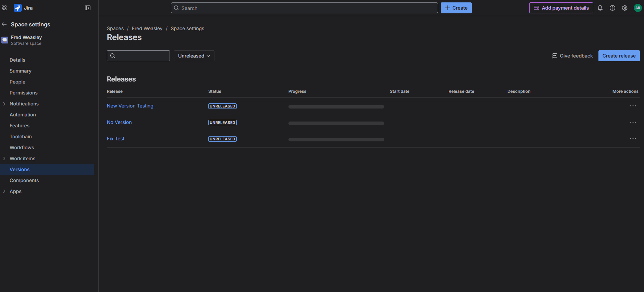The image size is (644, 292).
Task: Expand the Apps section
Action: coord(4,191)
